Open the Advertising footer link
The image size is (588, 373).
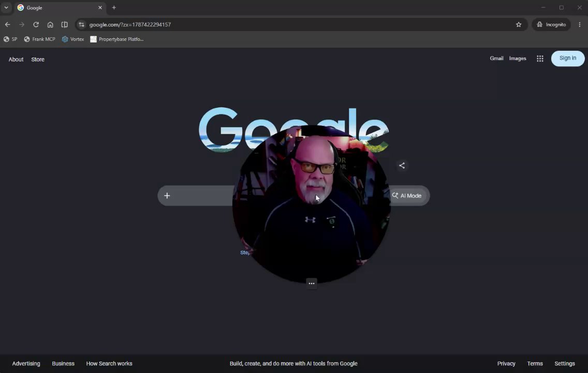click(26, 363)
